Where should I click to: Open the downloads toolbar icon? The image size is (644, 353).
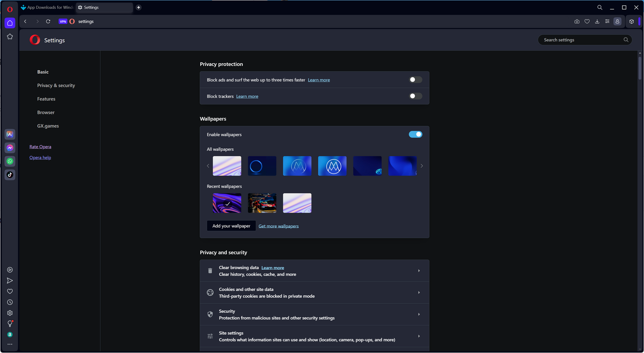597,22
